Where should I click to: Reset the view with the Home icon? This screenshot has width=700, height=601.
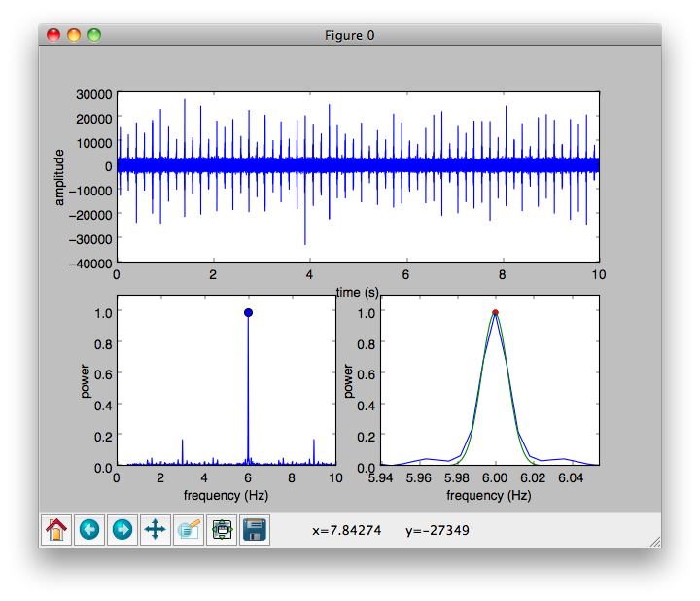56,530
